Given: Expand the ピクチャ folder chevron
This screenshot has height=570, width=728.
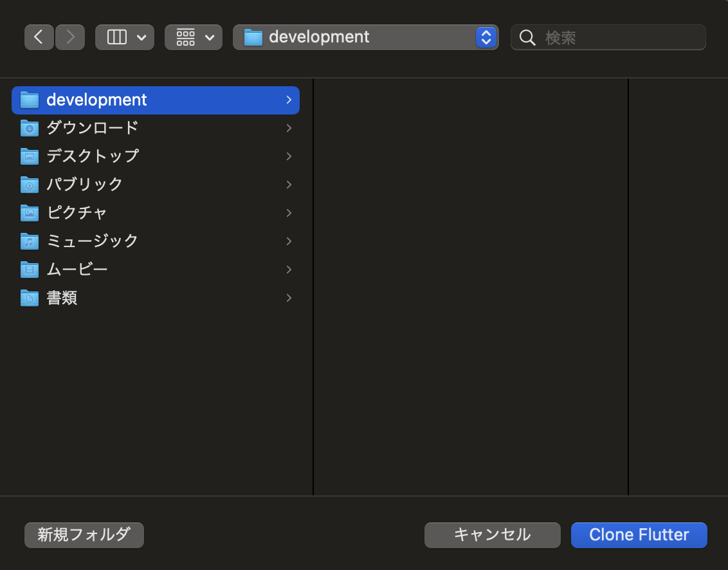Looking at the screenshot, I should click(289, 213).
